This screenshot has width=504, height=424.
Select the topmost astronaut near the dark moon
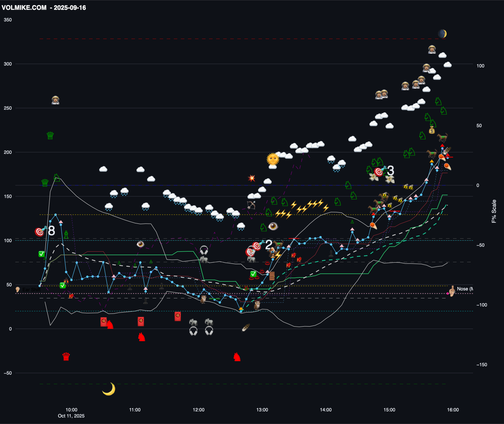point(432,49)
